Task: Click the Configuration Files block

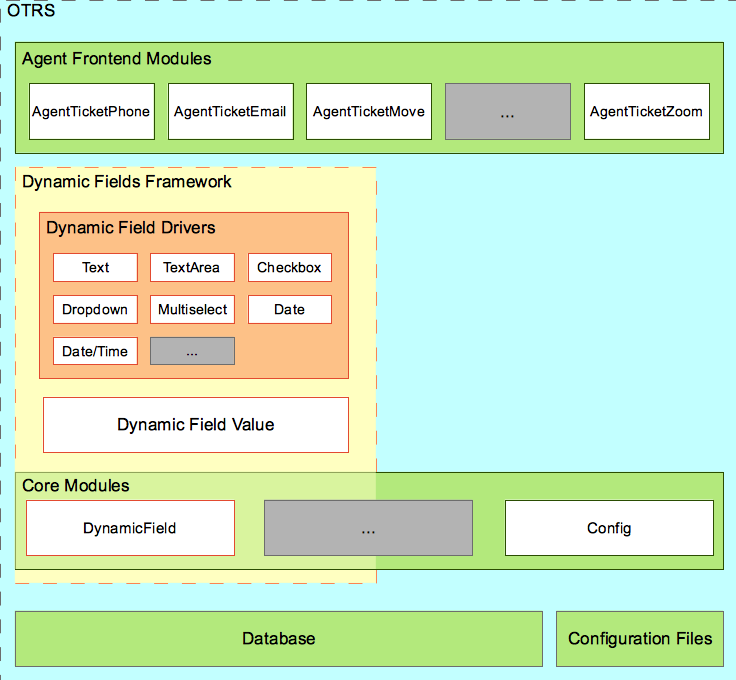Action: click(x=640, y=639)
